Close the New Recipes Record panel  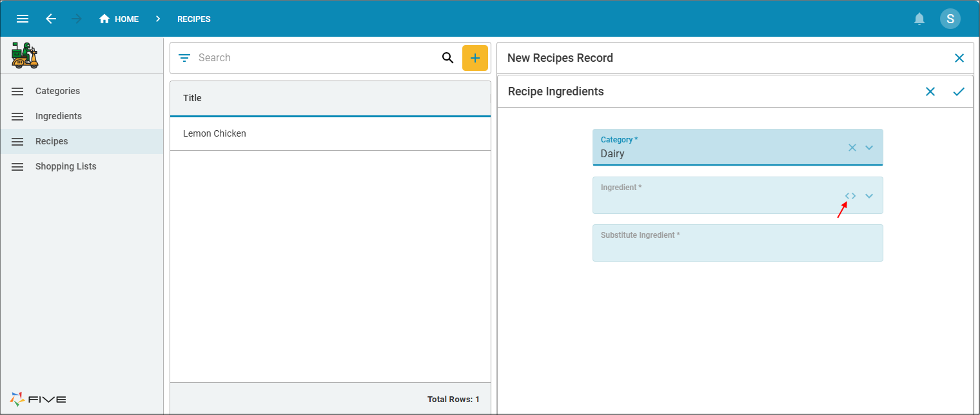click(959, 58)
